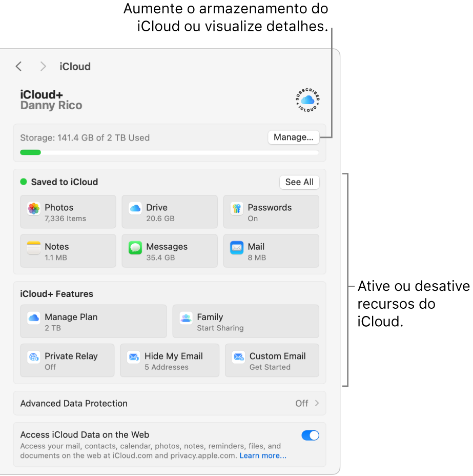This screenshot has height=476, width=473.
Task: Click the Manage... storage button
Action: coord(294,137)
